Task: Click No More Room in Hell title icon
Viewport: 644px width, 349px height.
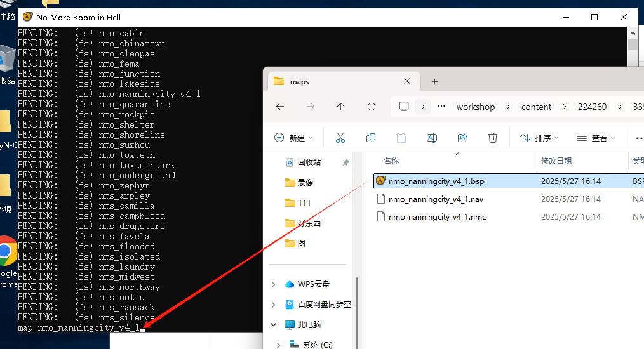Action: coord(27,17)
